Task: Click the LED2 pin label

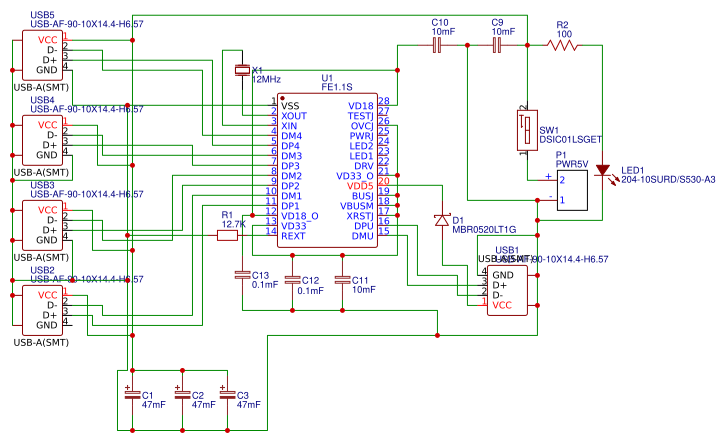Action: (x=362, y=146)
